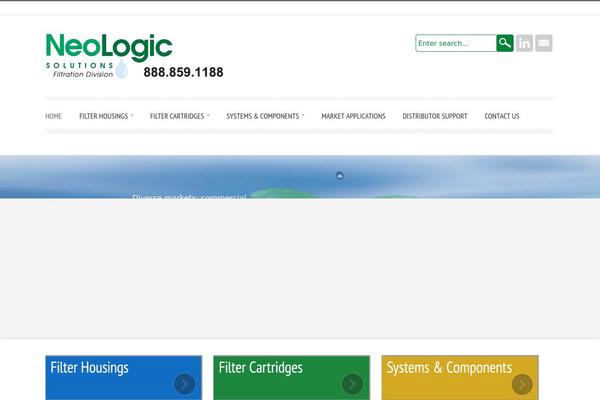Go to the Home menu item

(x=53, y=116)
